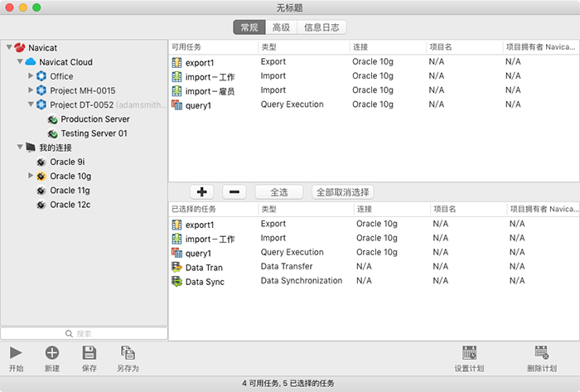This screenshot has height=392, width=580.
Task: Click the Start (开始) play icon
Action: [16, 353]
